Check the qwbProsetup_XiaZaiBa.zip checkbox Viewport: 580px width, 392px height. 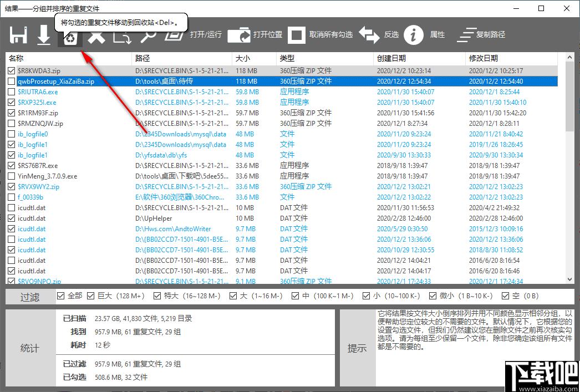12,82
